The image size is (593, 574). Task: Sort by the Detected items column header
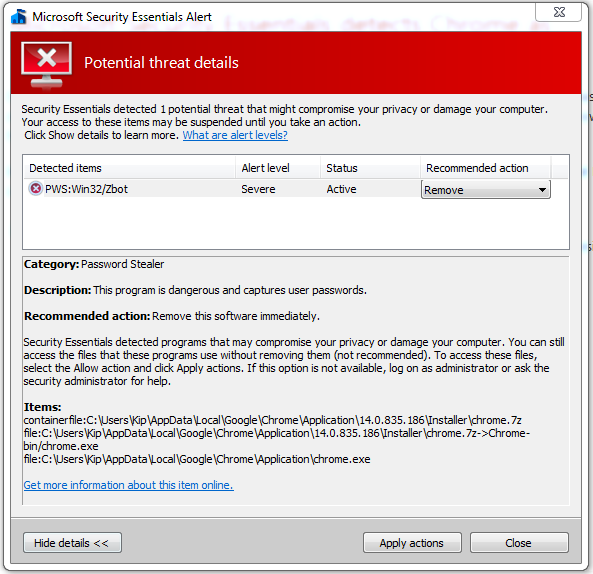point(130,168)
